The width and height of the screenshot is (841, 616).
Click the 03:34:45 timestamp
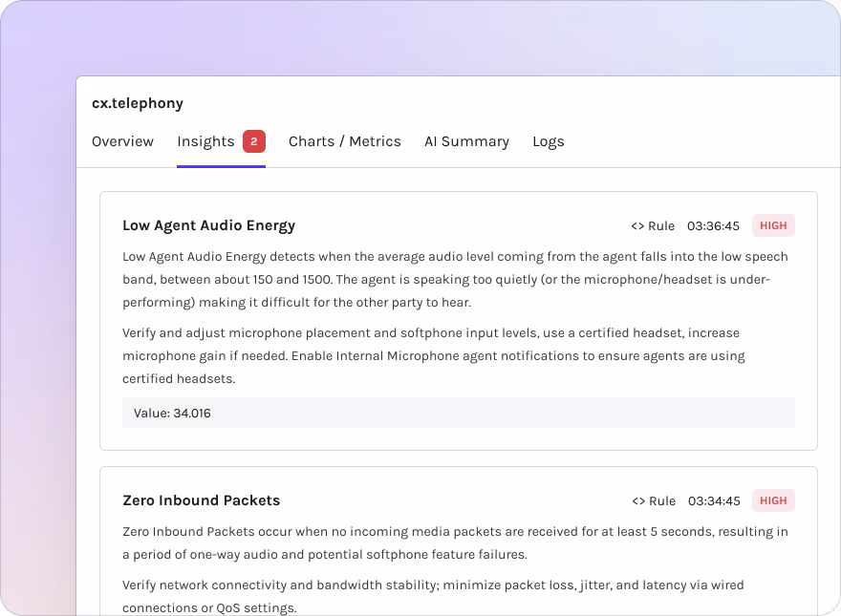click(714, 501)
